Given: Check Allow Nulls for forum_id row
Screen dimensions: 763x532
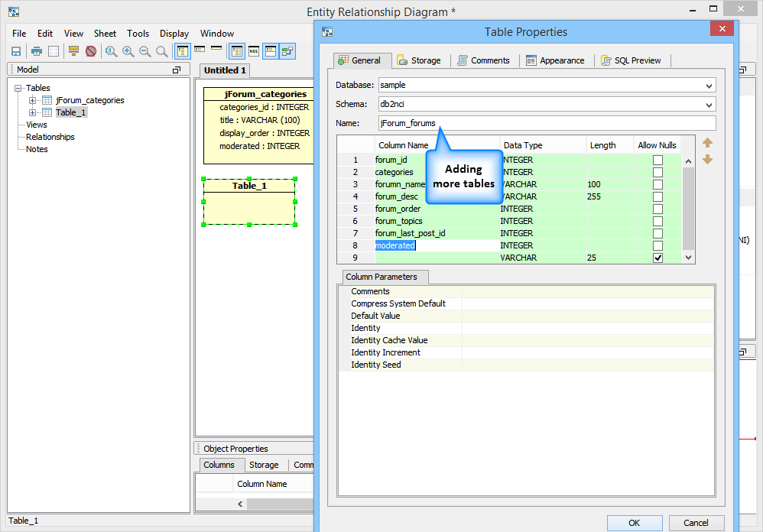Looking at the screenshot, I should click(657, 161).
